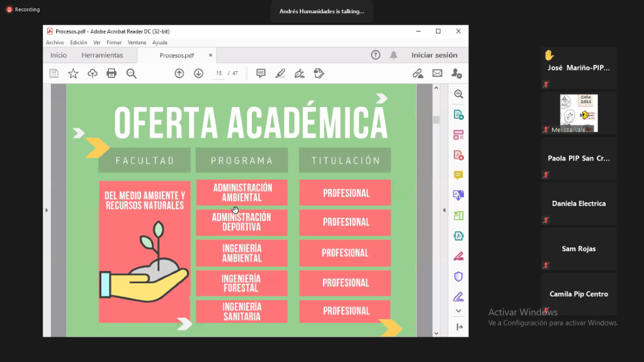Collapse the right tools pane arrow
644x362 pixels.
tap(444, 210)
